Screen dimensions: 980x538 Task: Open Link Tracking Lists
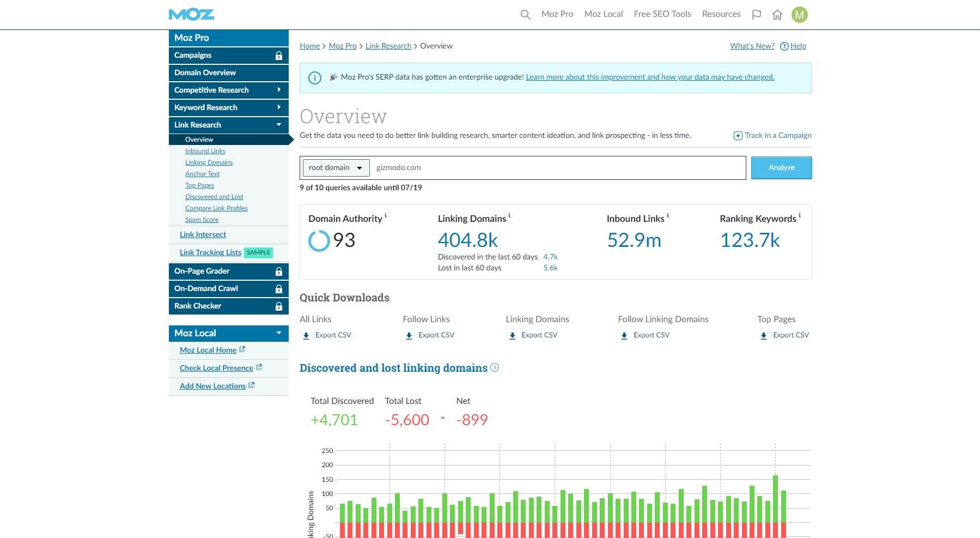pos(210,252)
